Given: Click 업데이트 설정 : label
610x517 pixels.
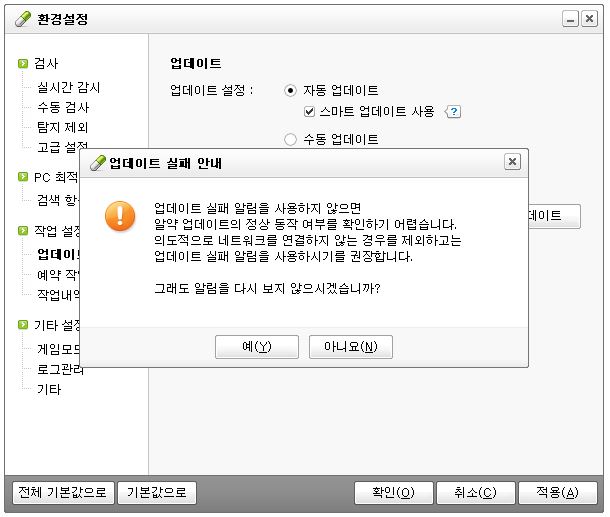Looking at the screenshot, I should click(212, 91).
